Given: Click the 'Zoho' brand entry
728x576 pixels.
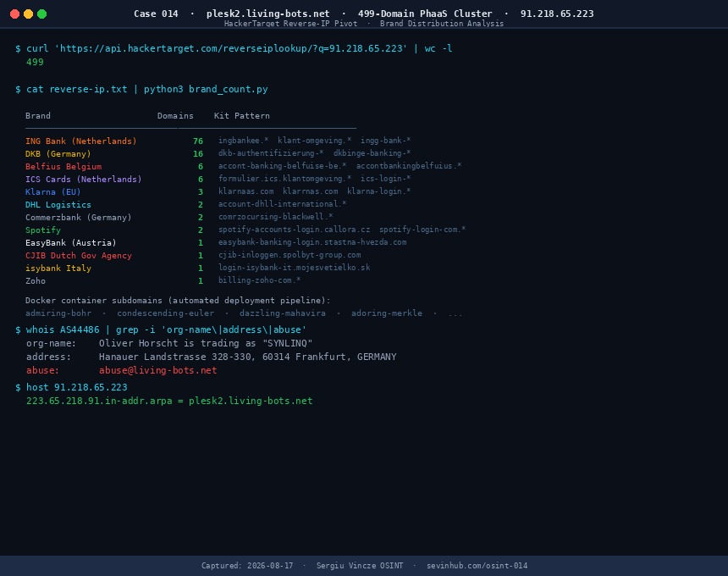Looking at the screenshot, I should [36, 280].
